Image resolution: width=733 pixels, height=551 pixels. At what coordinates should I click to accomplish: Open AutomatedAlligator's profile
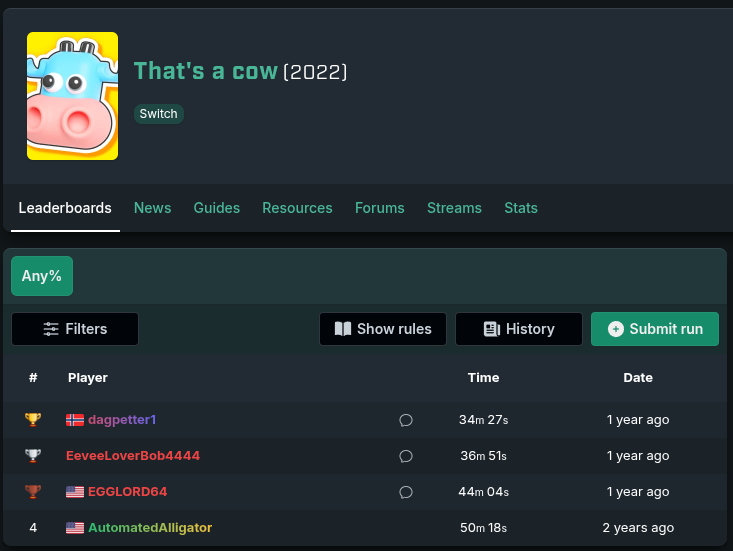click(150, 528)
